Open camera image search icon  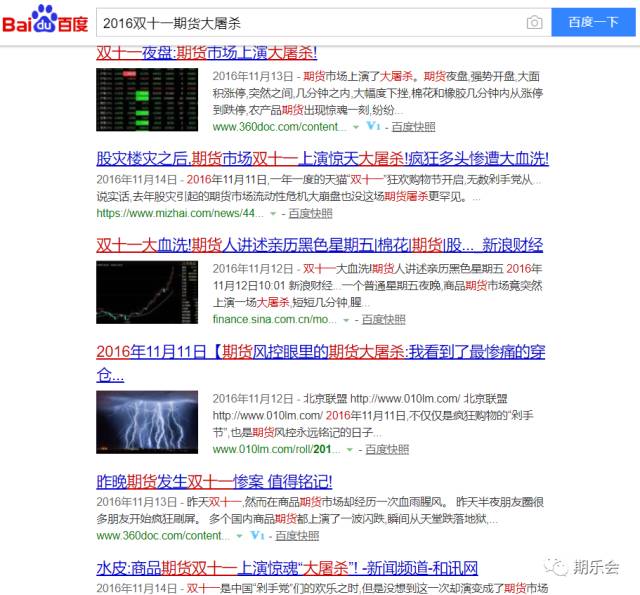coord(534,22)
